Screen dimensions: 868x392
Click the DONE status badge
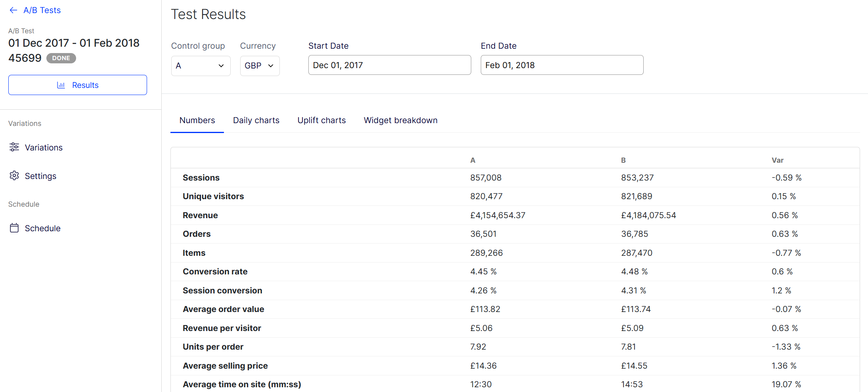pyautogui.click(x=61, y=58)
